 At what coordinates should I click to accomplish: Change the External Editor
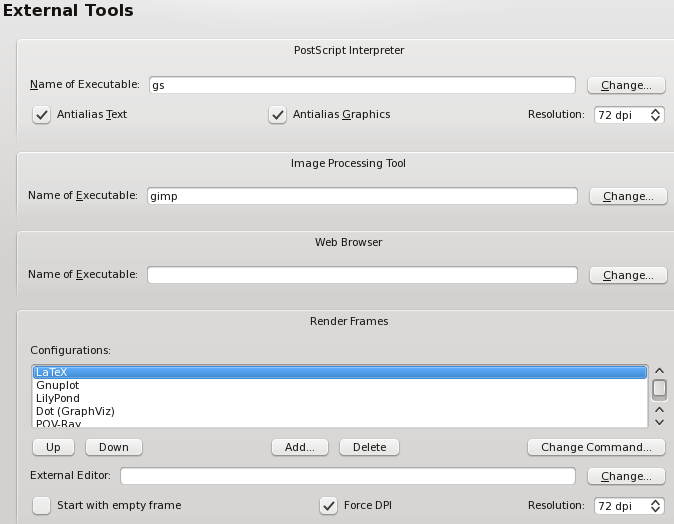pyautogui.click(x=626, y=476)
